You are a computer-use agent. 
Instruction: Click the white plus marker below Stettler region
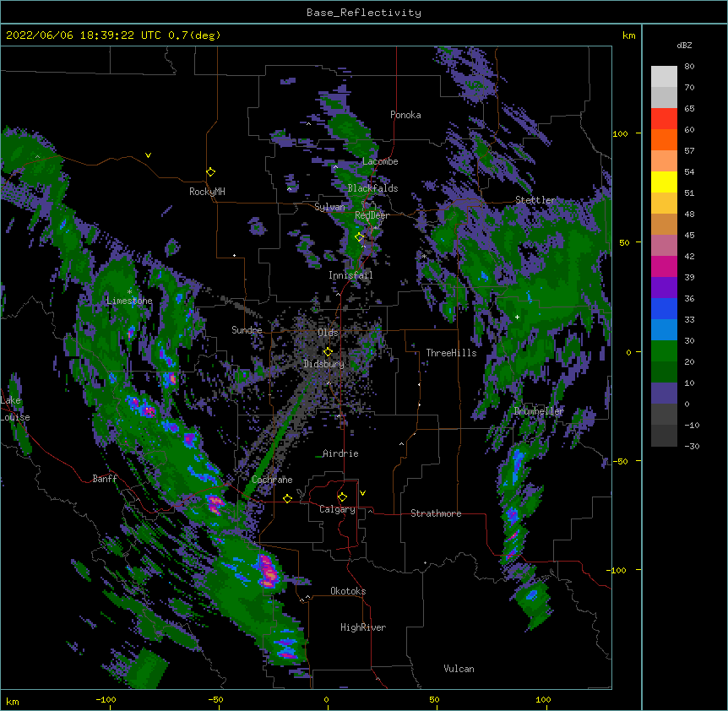pyautogui.click(x=517, y=317)
